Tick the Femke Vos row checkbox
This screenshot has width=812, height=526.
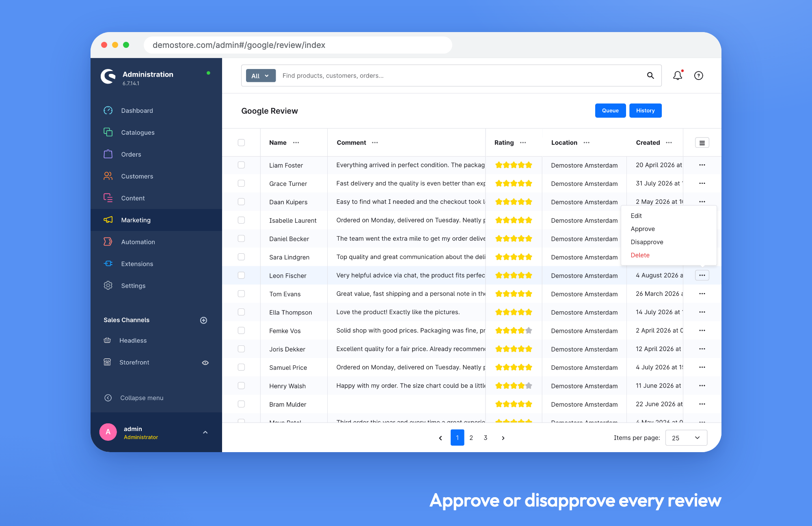tap(241, 330)
